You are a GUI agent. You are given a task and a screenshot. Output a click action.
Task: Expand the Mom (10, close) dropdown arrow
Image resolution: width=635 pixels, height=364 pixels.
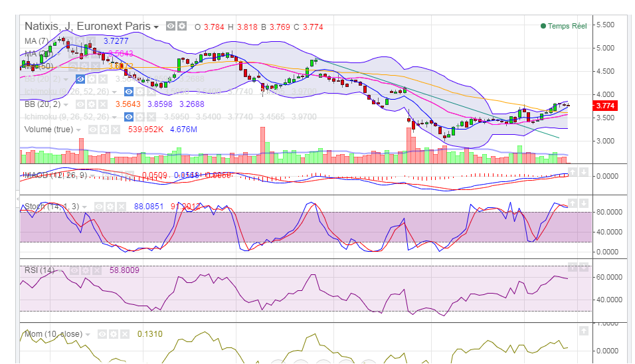point(88,335)
